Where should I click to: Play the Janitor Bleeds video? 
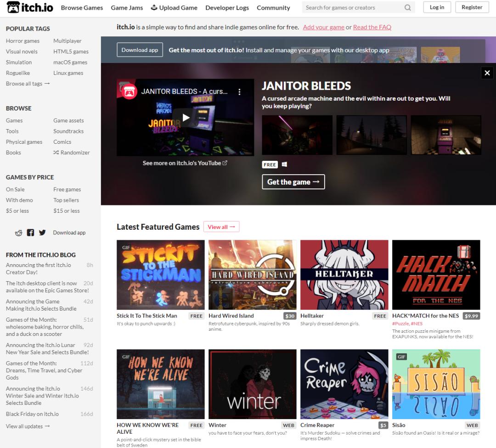186,118
